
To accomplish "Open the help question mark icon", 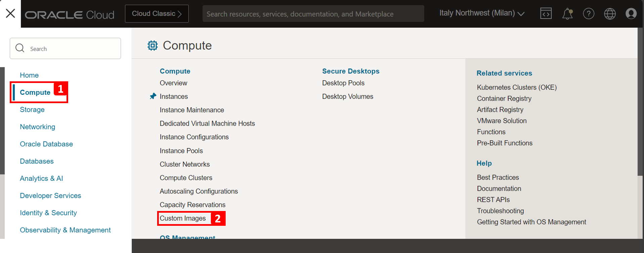I will pos(589,13).
